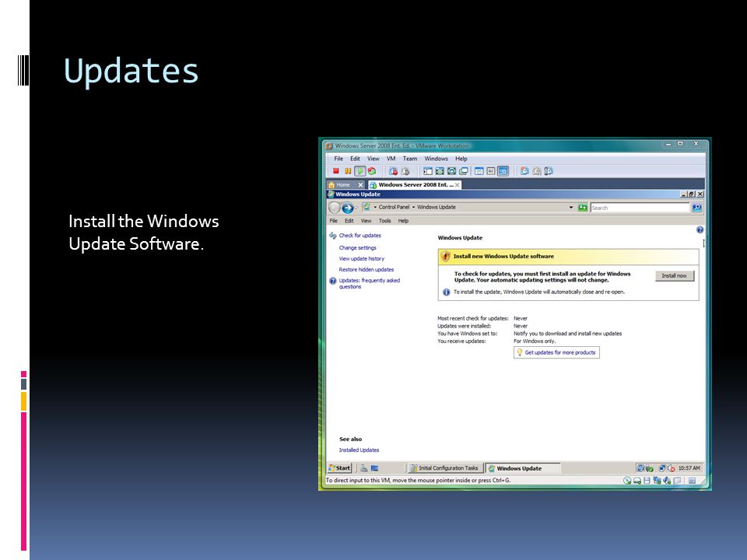Click the orange Suspend (pause) VM icon
Screen dimensions: 747x560
pos(348,171)
